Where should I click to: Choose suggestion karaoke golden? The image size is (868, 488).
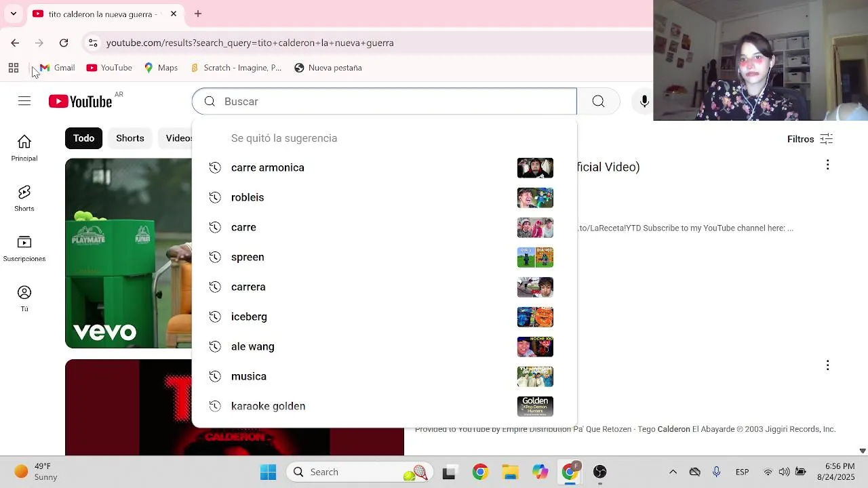(384, 406)
